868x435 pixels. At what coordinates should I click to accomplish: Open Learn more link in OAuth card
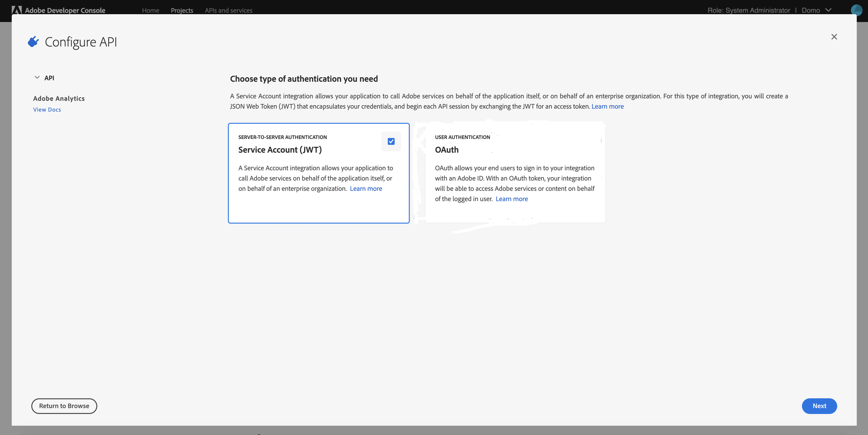512,199
